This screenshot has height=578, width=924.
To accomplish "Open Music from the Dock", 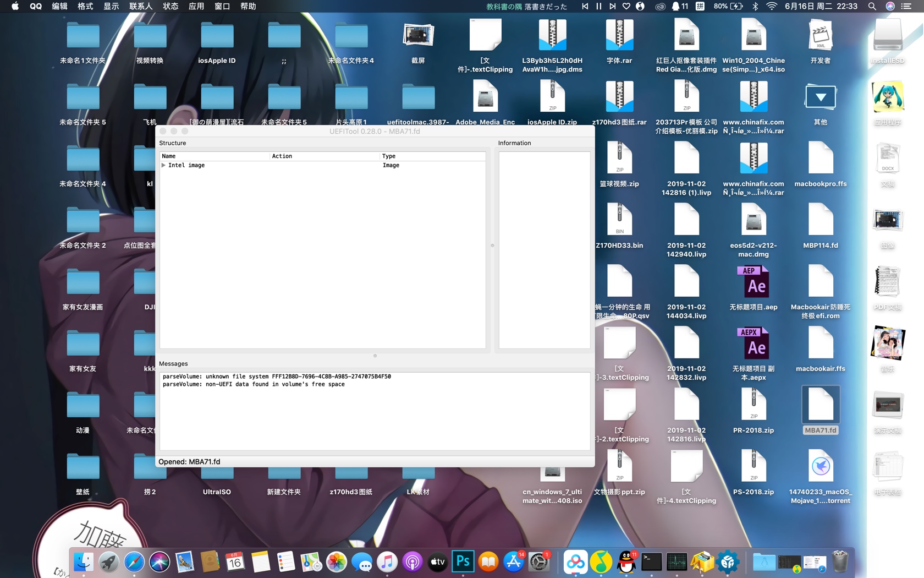I will pyautogui.click(x=387, y=562).
